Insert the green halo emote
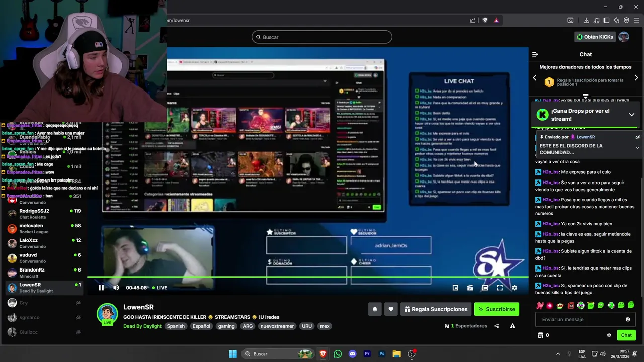644x362 pixels. 591,305
